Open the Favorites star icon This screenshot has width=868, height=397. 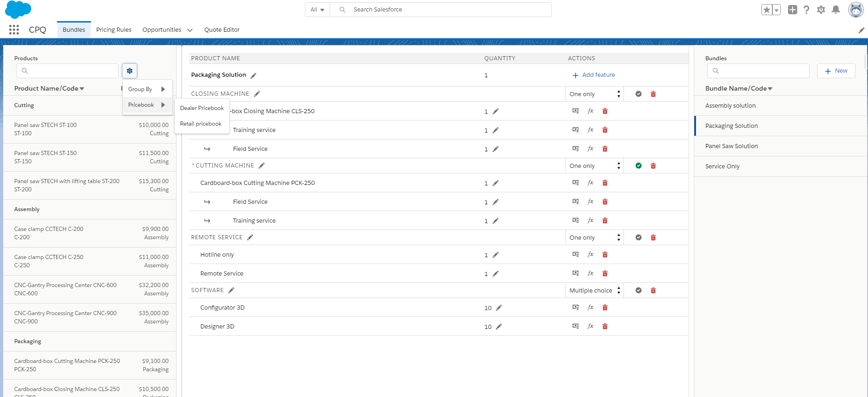coord(766,10)
